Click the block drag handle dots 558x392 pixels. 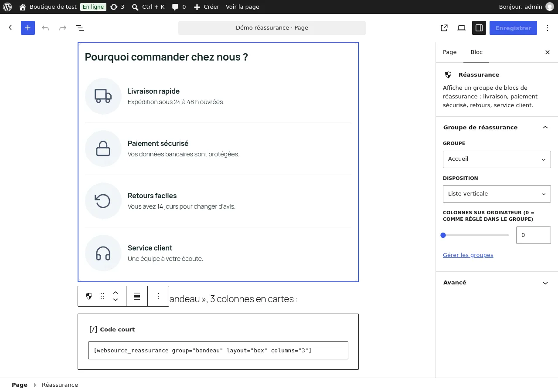(102, 296)
